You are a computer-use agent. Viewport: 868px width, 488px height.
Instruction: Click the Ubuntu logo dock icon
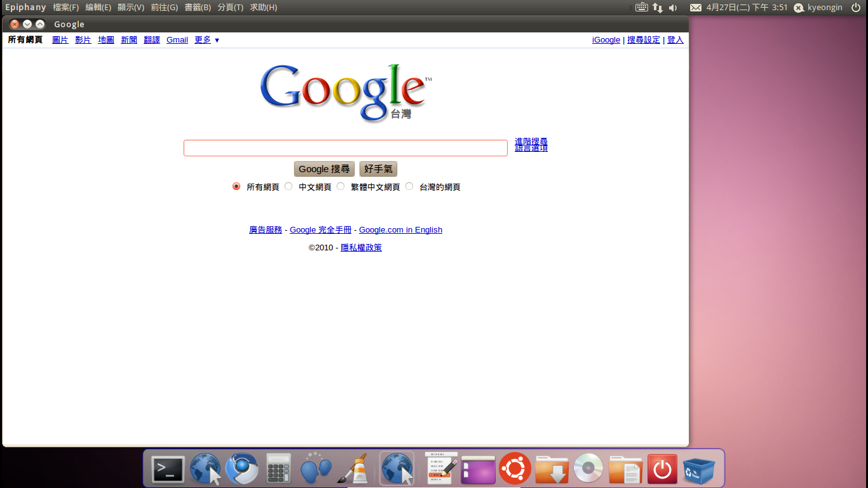click(515, 469)
